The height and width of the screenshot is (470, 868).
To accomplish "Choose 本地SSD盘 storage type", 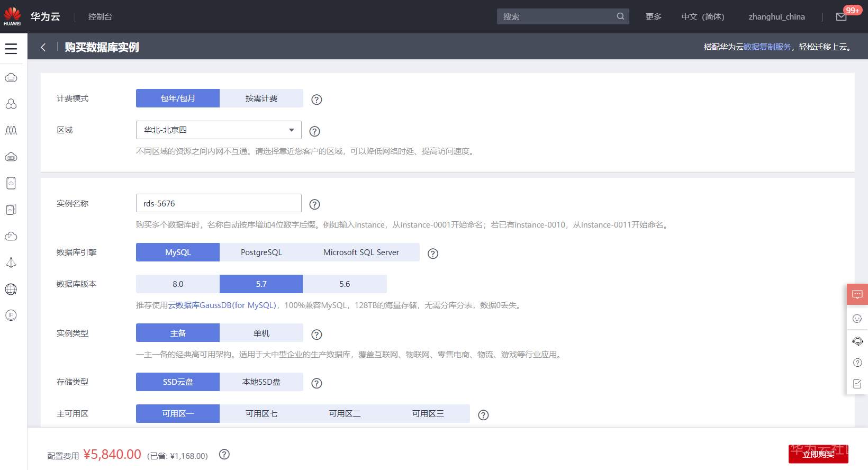I will [x=261, y=382].
